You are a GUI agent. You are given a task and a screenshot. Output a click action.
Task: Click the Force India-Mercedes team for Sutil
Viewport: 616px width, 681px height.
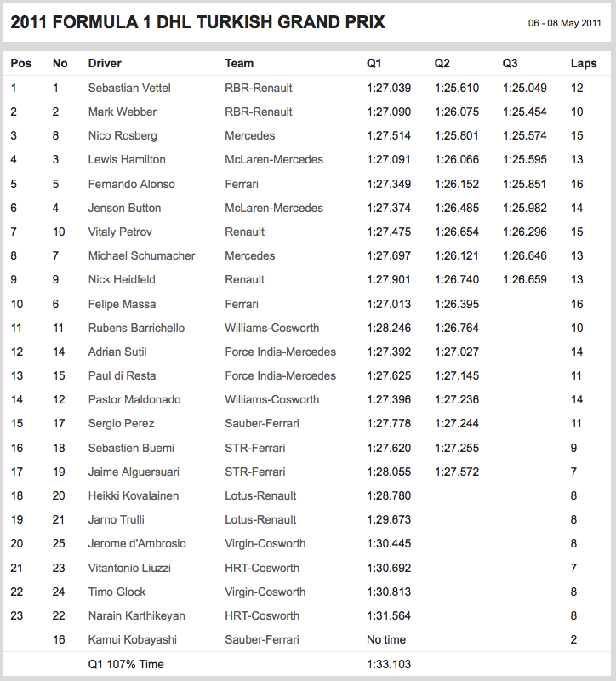coord(280,352)
